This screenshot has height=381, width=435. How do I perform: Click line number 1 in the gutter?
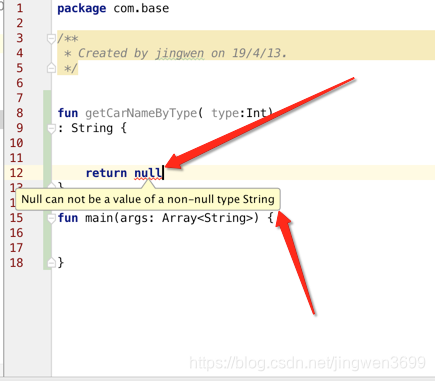(20, 8)
